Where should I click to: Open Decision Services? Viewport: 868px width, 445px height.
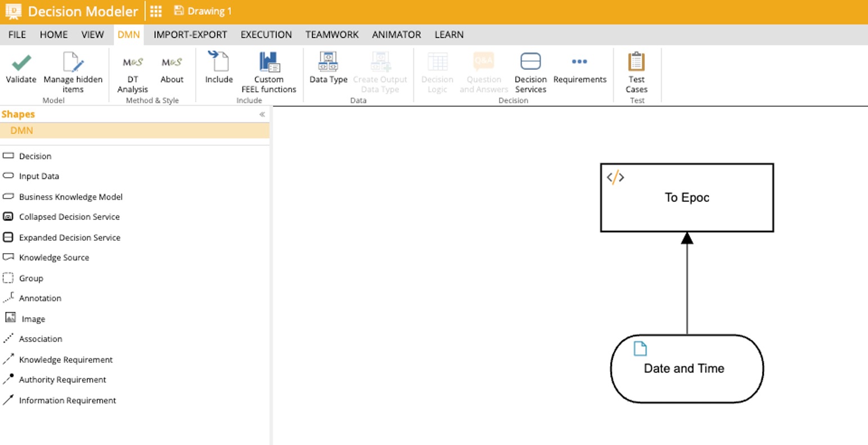[530, 62]
